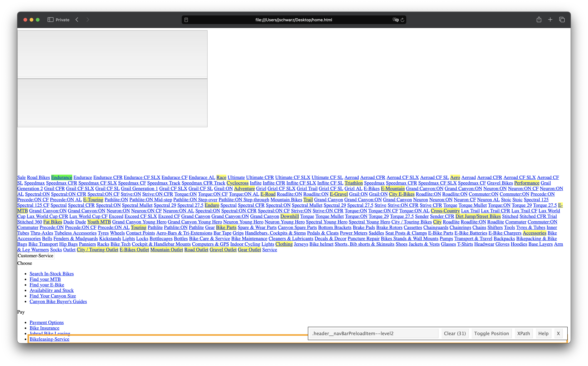Viewport: 588px width, 366px height.
Task: Go back with the back arrow
Action: [x=77, y=20]
